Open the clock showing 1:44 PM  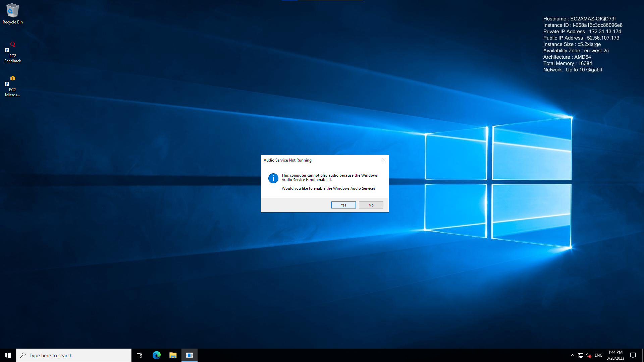(x=615, y=355)
